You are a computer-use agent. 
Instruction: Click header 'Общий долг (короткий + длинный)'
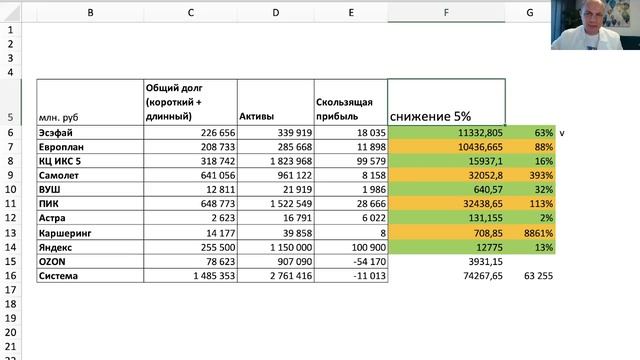(191, 102)
